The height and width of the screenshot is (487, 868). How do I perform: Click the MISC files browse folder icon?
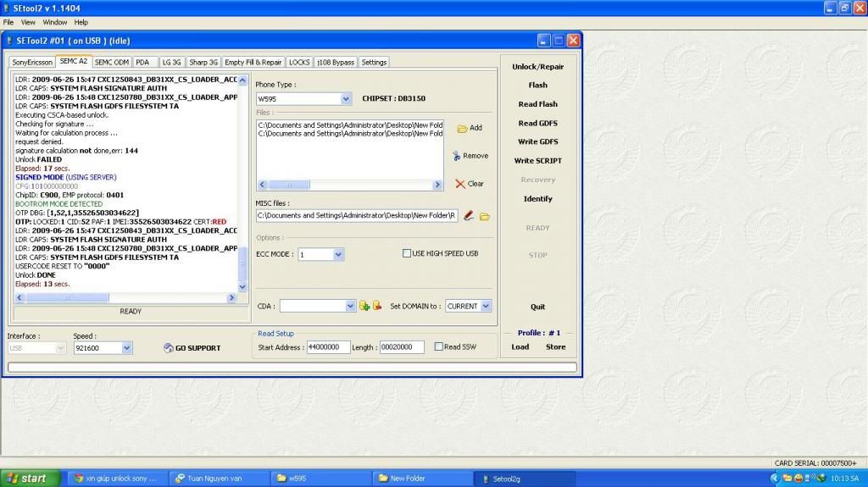click(x=485, y=216)
